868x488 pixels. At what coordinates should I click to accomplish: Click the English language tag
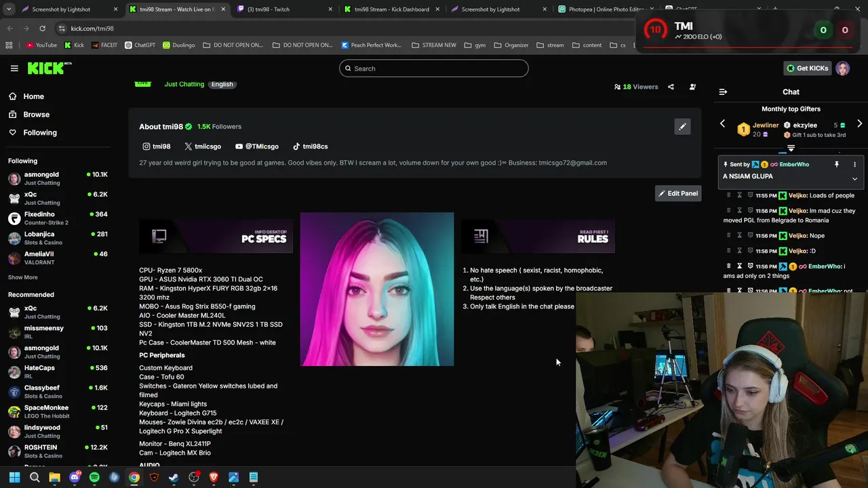(222, 84)
